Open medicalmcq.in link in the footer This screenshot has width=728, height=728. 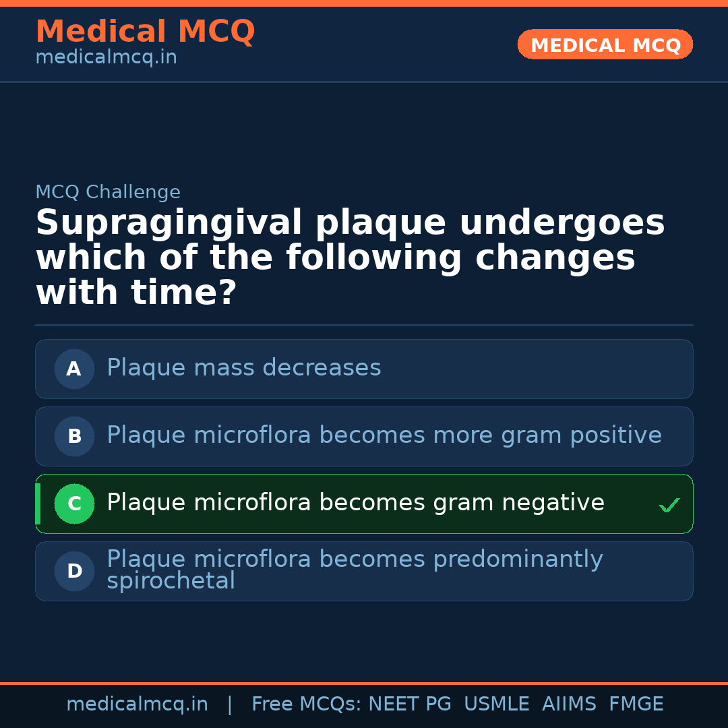click(x=137, y=704)
